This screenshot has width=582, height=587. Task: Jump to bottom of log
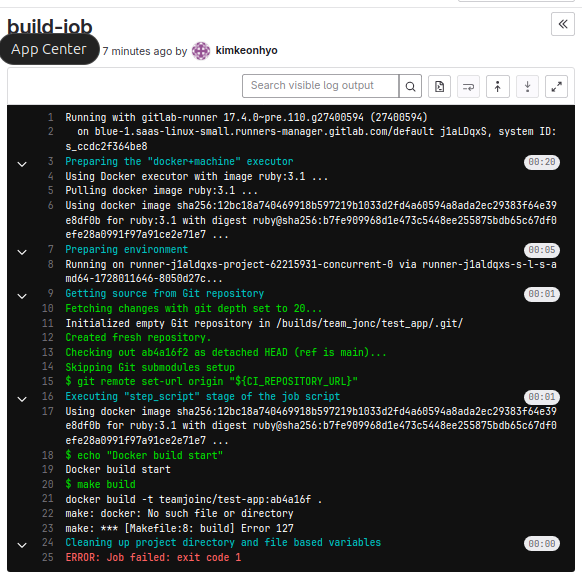pyautogui.click(x=527, y=86)
